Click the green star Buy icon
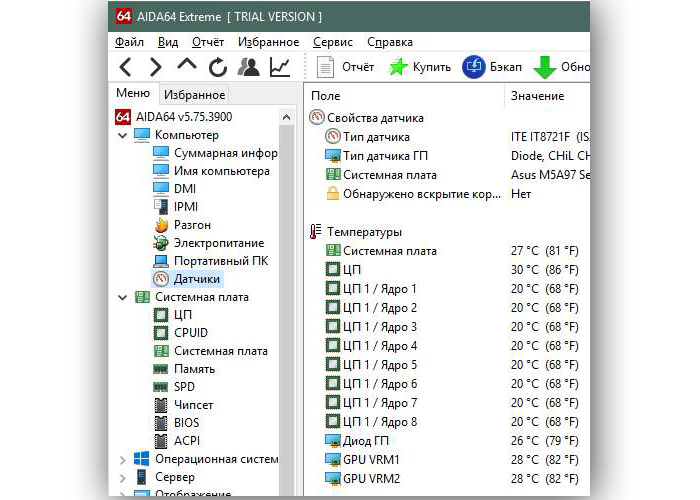The image size is (700, 500). tap(398, 67)
